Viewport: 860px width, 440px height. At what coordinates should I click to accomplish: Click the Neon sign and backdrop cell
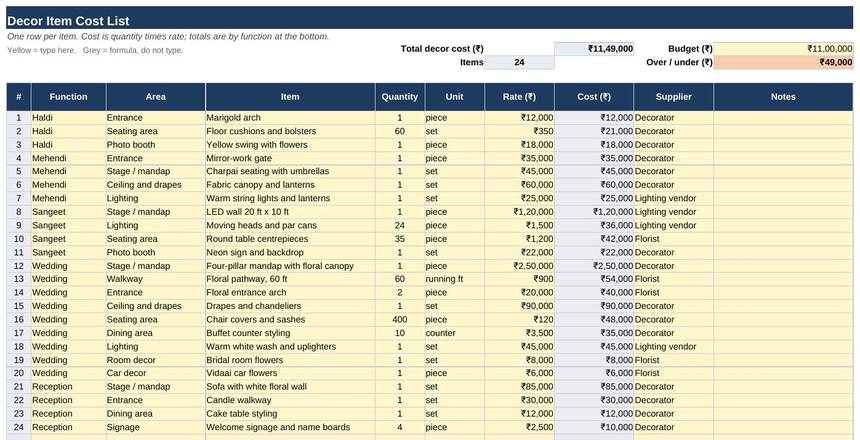pyautogui.click(x=290, y=253)
